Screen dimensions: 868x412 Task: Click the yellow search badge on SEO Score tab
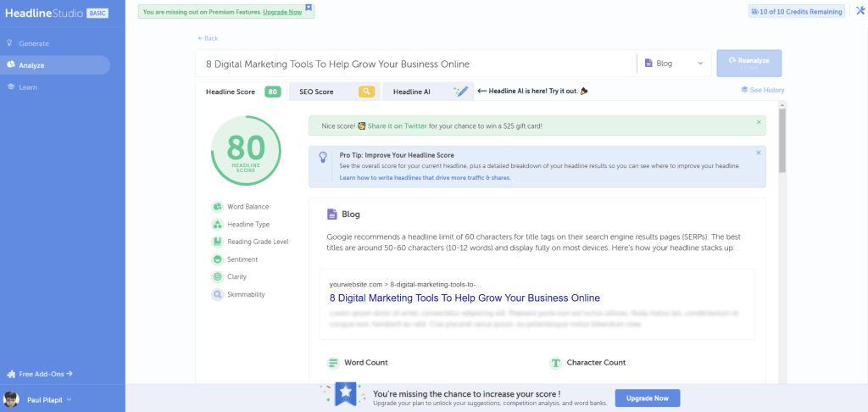point(366,92)
